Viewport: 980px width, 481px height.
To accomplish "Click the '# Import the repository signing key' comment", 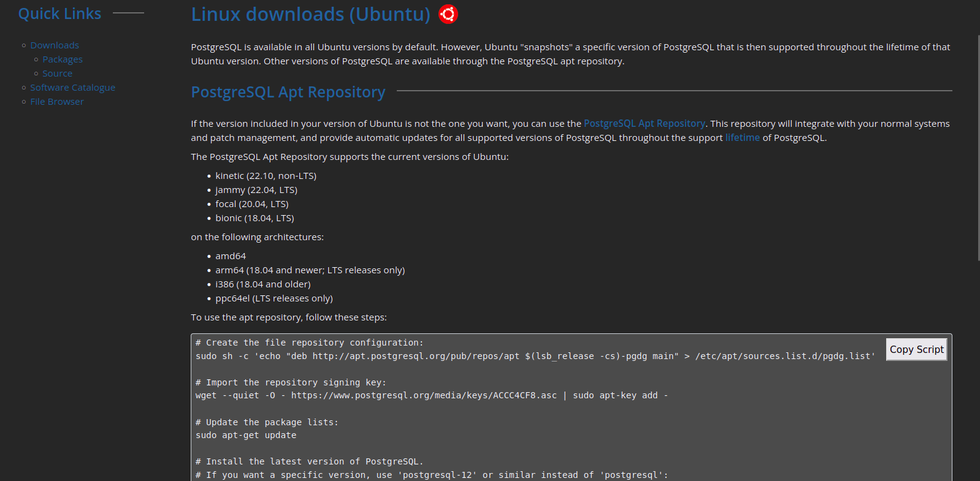I will click(291, 382).
